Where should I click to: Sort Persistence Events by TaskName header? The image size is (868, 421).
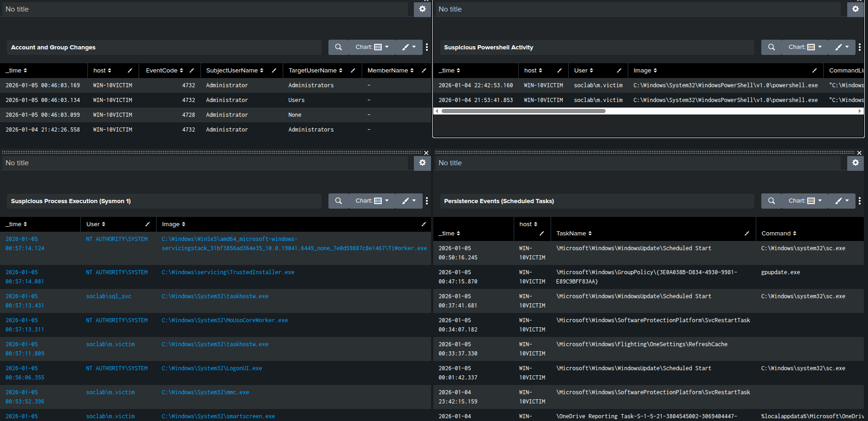point(574,234)
